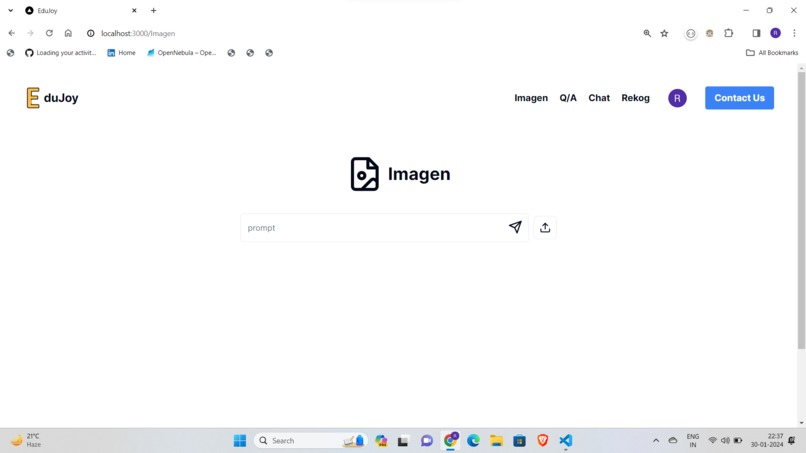The image size is (806, 453).
Task: Click the taskbar Search box
Action: tap(310, 441)
